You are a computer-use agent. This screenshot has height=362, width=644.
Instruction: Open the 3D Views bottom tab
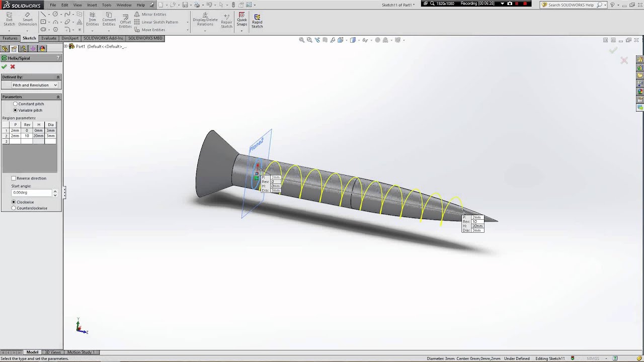click(x=52, y=352)
